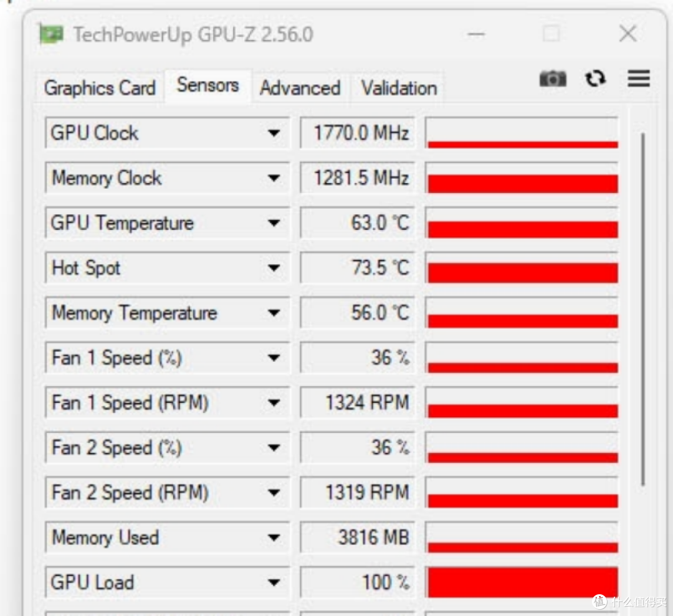The width and height of the screenshot is (673, 616).
Task: Click the GPU-Z app icon in the title bar
Action: [x=51, y=34]
